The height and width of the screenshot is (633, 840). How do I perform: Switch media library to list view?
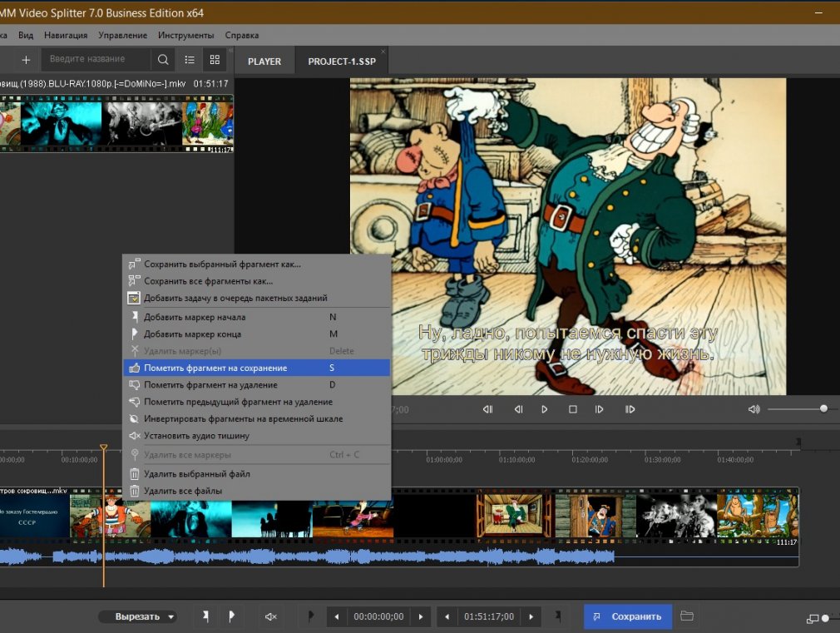[190, 60]
